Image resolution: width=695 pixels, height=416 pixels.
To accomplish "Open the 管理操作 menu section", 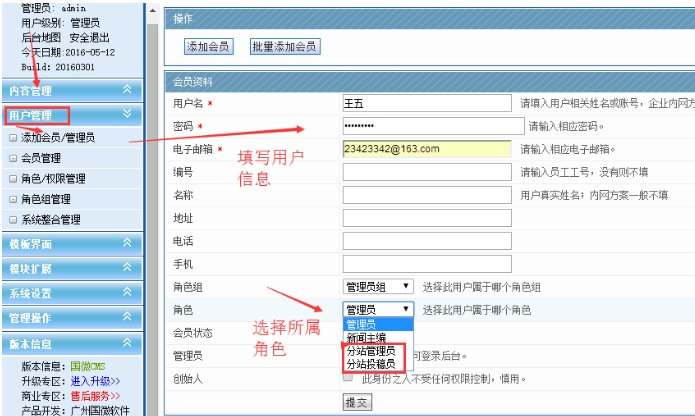I will (72, 318).
